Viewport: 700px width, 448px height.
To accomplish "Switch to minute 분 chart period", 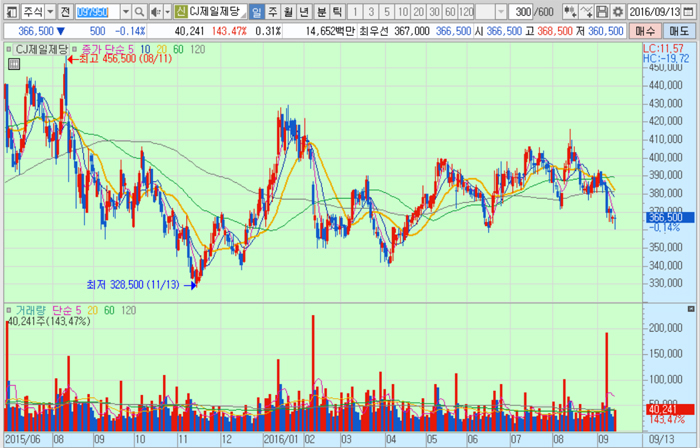I will tap(321, 12).
